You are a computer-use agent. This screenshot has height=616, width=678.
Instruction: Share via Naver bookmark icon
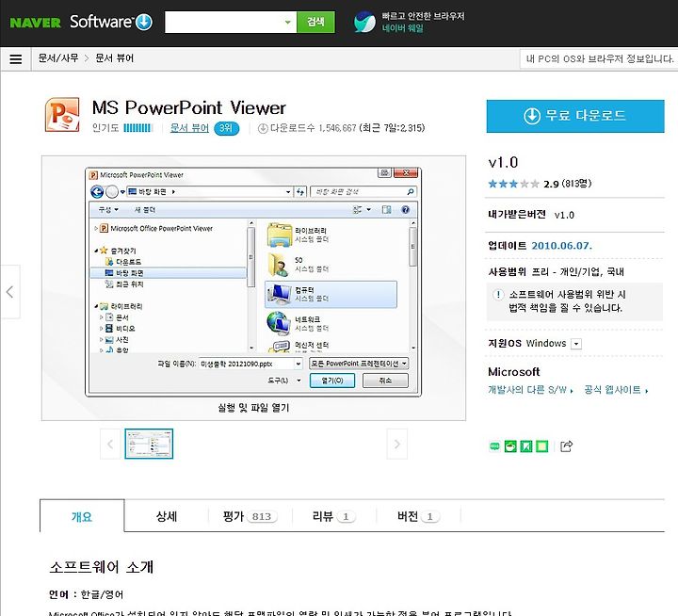[x=525, y=446]
